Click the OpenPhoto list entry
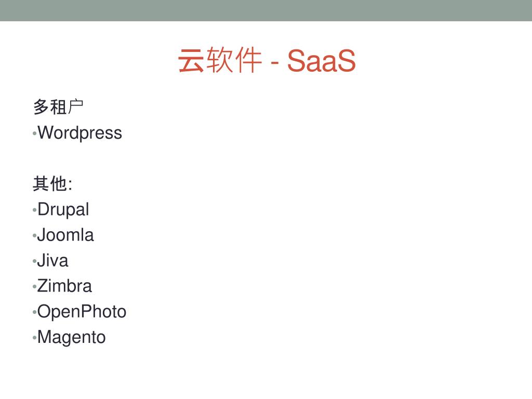Image resolution: width=532 pixels, height=399 pixels. coord(82,312)
